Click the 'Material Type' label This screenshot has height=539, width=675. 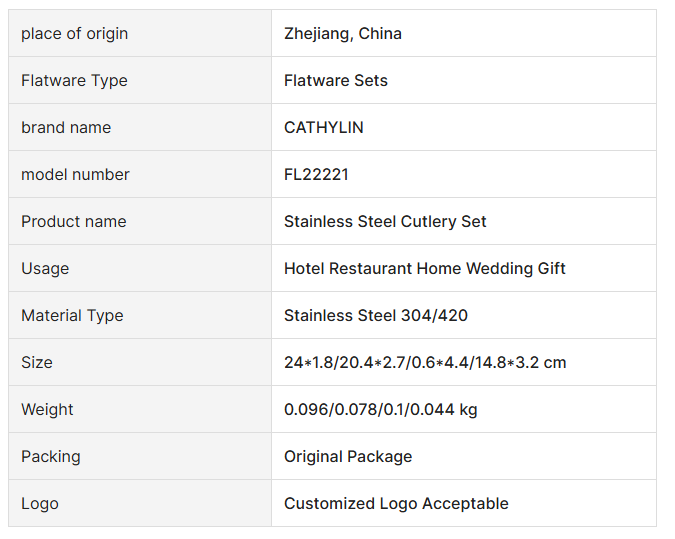tap(72, 316)
